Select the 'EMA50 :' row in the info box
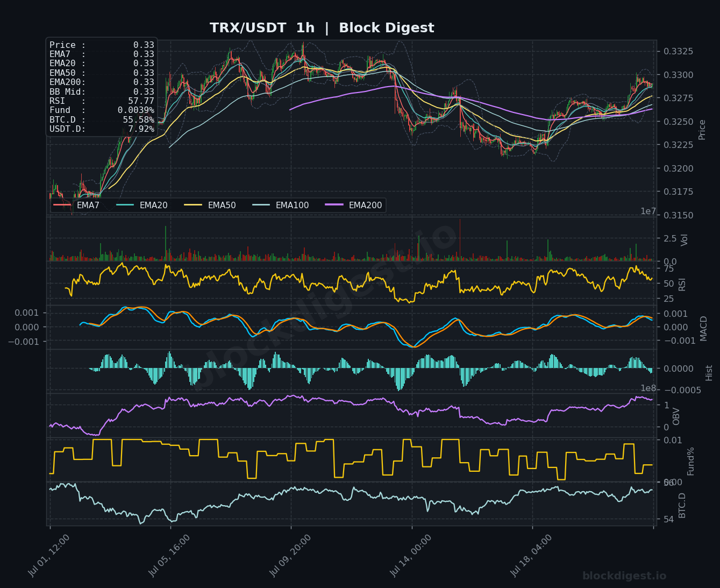Viewport: 720px width, 588px height. tap(102, 73)
